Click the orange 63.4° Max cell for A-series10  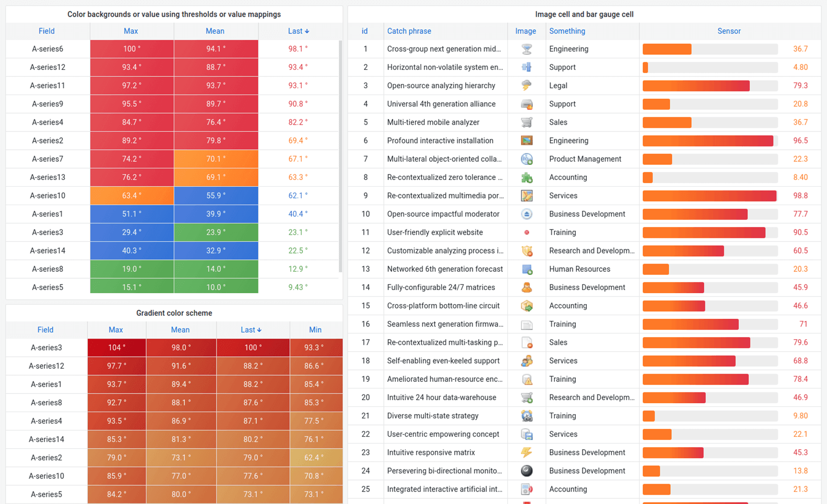(132, 196)
